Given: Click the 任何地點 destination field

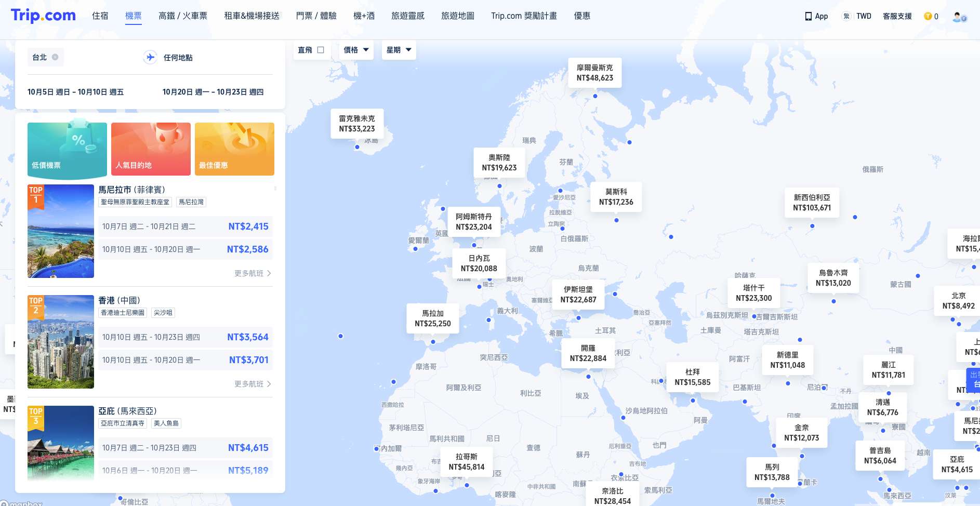Looking at the screenshot, I should pyautogui.click(x=178, y=58).
